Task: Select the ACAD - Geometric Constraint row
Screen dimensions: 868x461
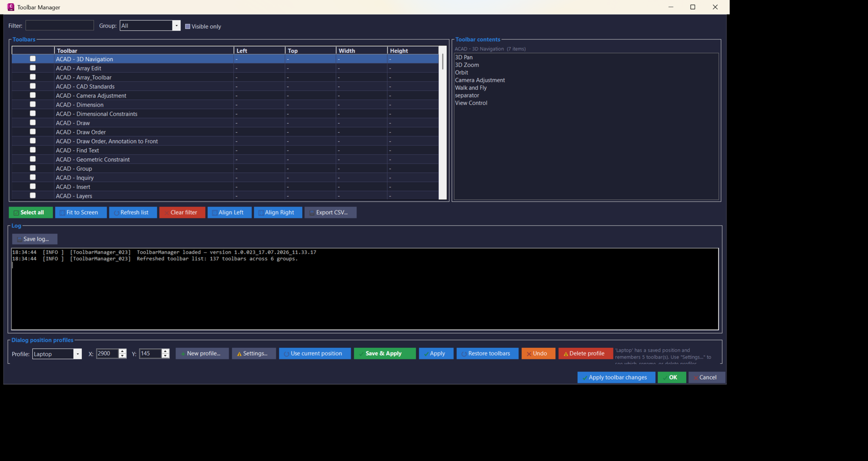Action: tap(225, 159)
